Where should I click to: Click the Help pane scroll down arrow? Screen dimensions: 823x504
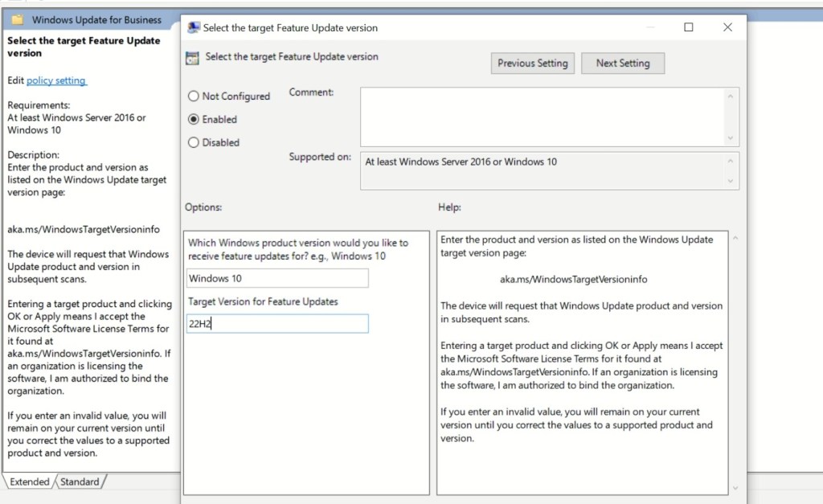[x=735, y=488]
